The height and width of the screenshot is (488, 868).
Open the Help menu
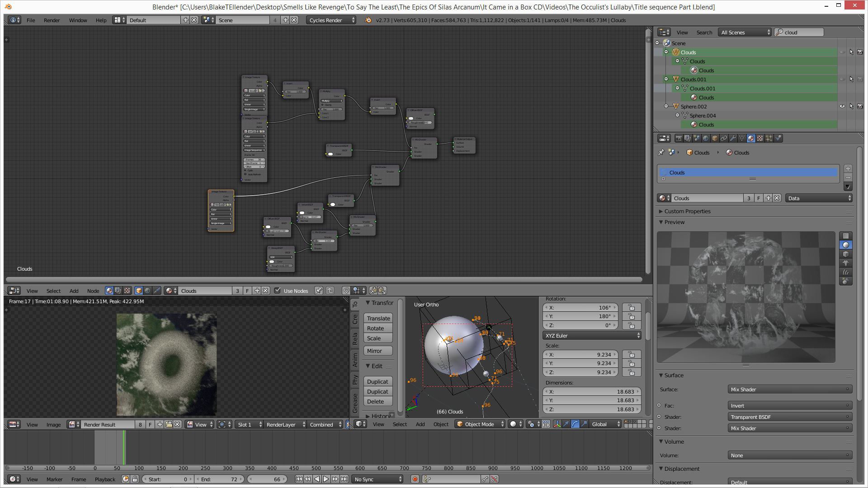101,20
